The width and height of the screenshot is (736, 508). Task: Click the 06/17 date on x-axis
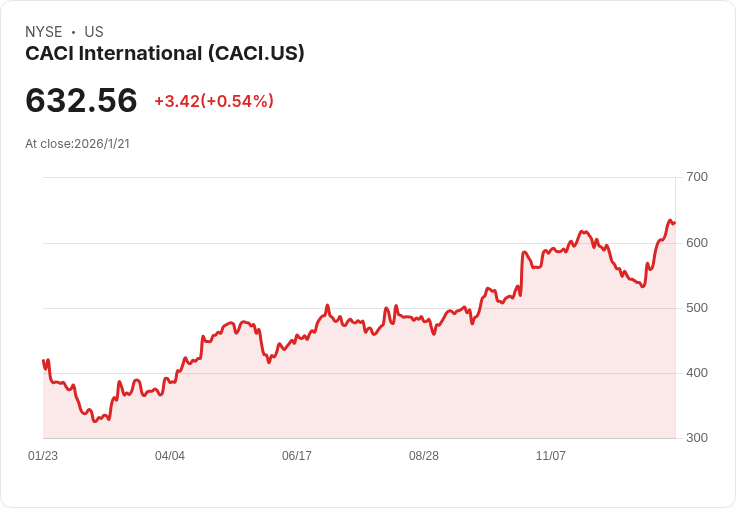[297, 456]
